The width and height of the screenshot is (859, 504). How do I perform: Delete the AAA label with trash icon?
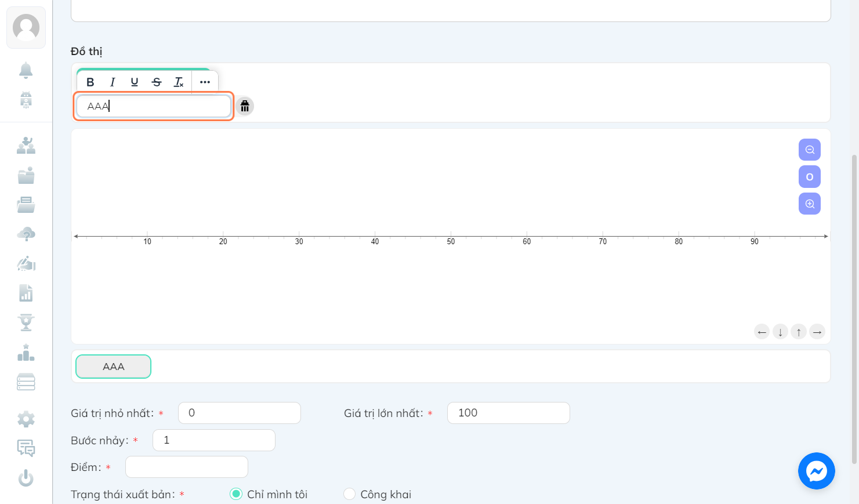tap(245, 106)
